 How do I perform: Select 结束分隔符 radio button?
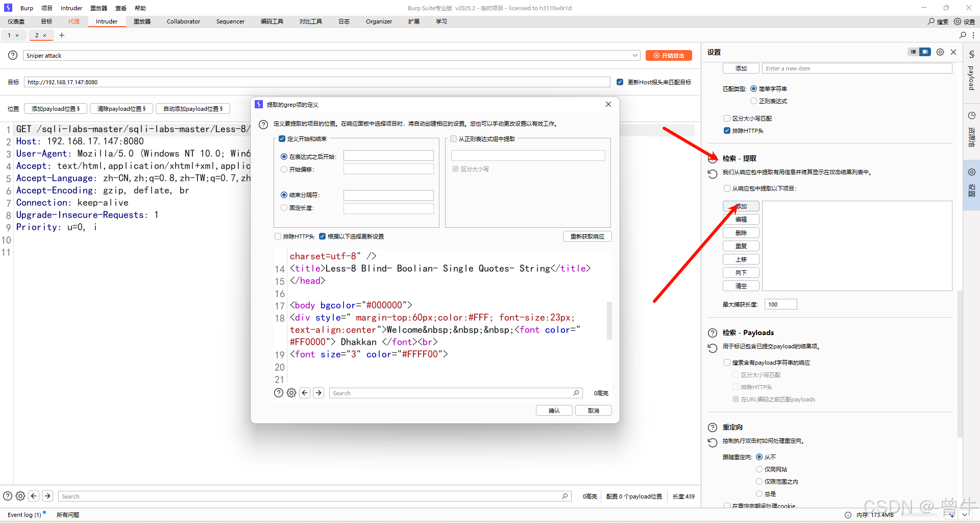(x=284, y=195)
